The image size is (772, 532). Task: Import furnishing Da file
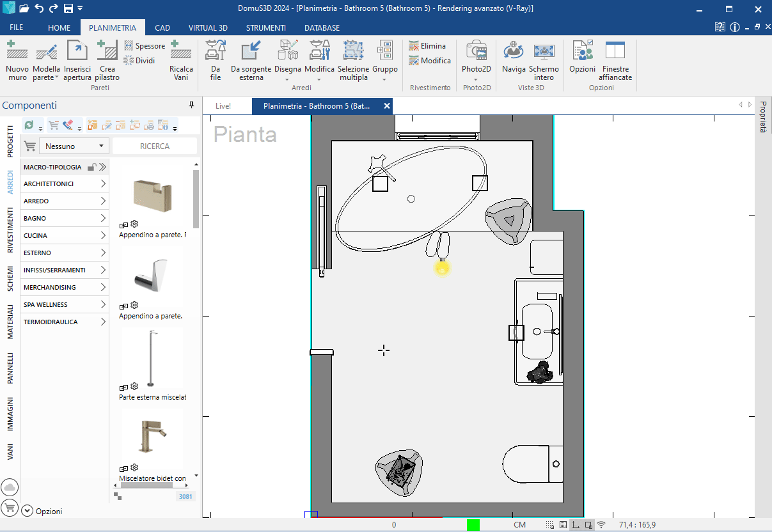click(x=216, y=60)
